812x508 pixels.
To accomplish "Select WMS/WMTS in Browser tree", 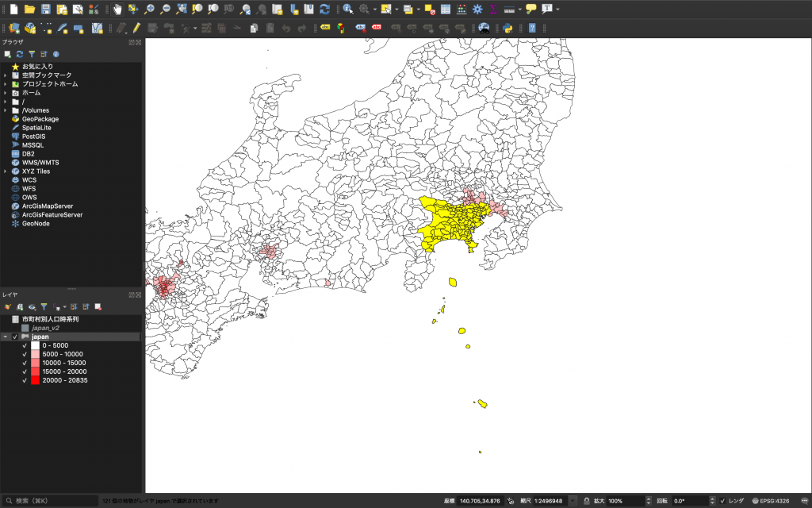I will 40,162.
